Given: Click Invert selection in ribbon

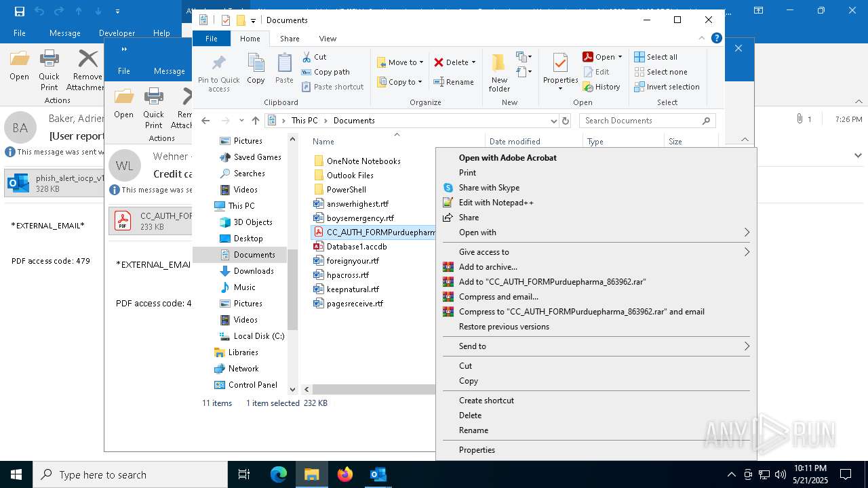Looking at the screenshot, I should [x=667, y=87].
